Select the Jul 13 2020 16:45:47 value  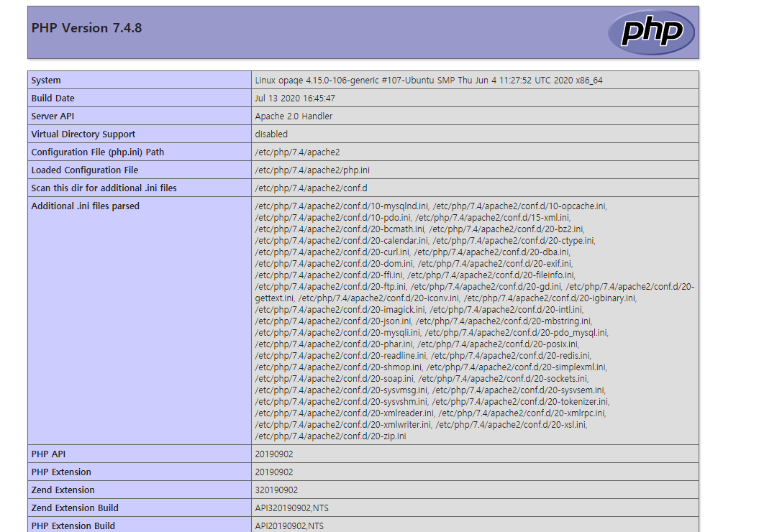tap(295, 98)
